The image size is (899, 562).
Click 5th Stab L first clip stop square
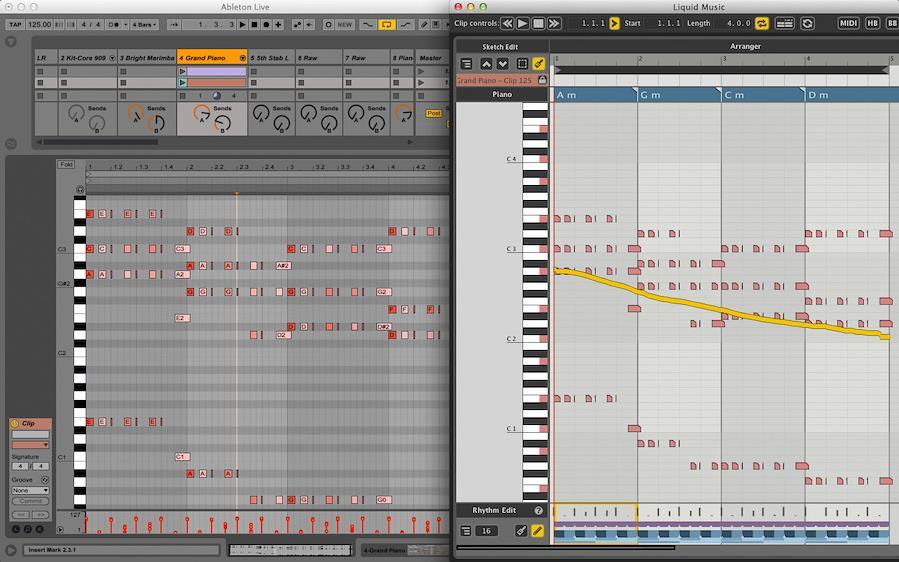(x=253, y=72)
